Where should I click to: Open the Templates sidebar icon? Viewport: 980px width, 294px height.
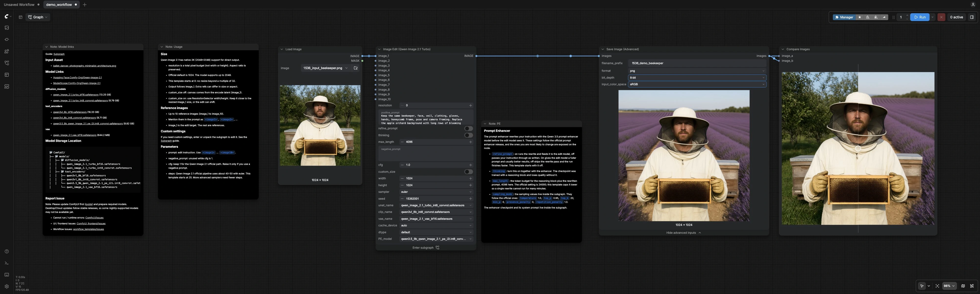point(6,87)
